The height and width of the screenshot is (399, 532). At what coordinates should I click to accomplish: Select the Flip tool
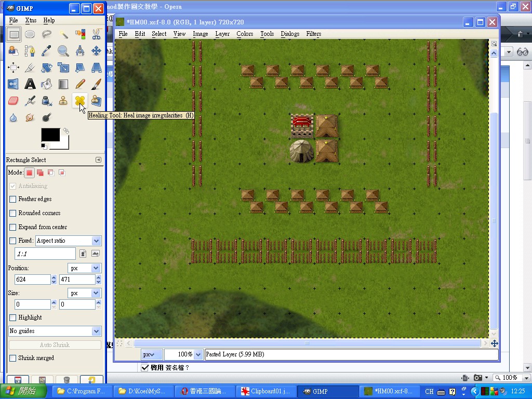point(14,84)
